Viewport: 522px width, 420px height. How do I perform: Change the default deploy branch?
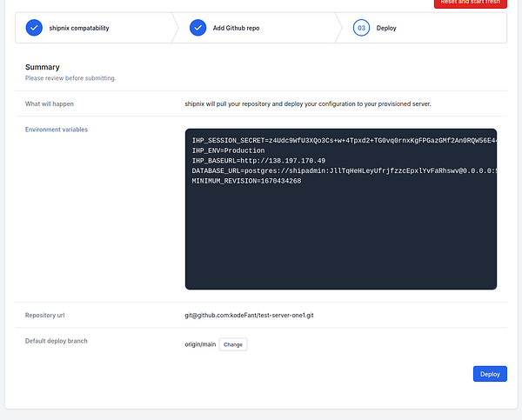coord(233,344)
